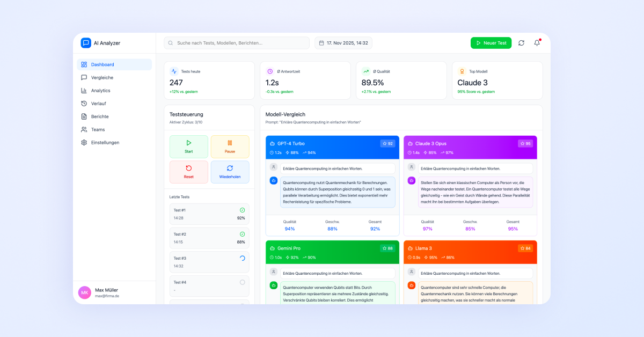Screen dimensions: 644x337
Task: Click the bot avatar icon in Llama 3 response
Action: (x=412, y=285)
